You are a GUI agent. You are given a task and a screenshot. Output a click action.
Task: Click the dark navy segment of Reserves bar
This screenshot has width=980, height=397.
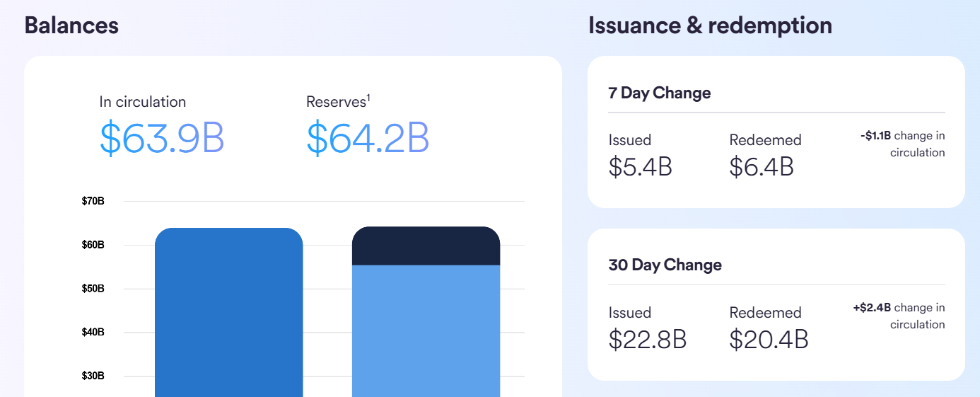426,246
